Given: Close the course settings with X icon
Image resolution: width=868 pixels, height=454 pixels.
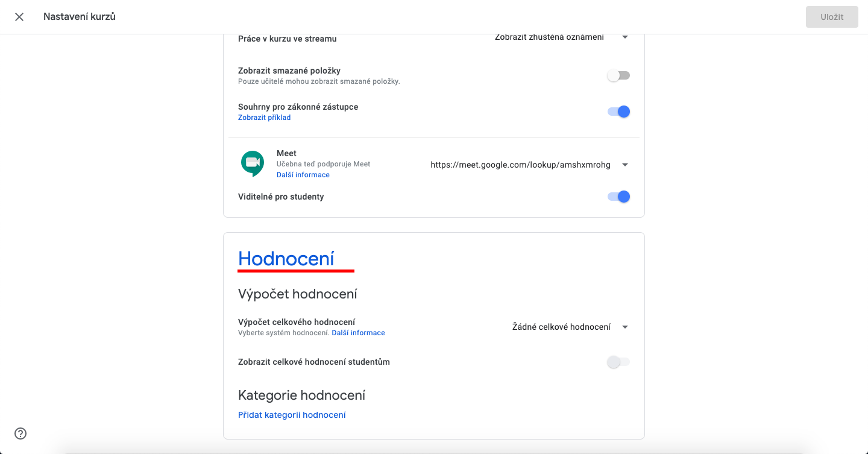Looking at the screenshot, I should (19, 17).
